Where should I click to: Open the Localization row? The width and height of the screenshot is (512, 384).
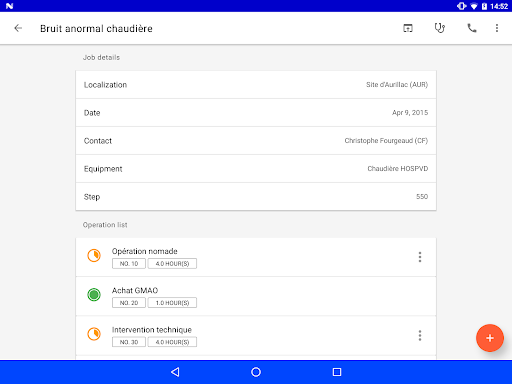pyautogui.click(x=256, y=85)
